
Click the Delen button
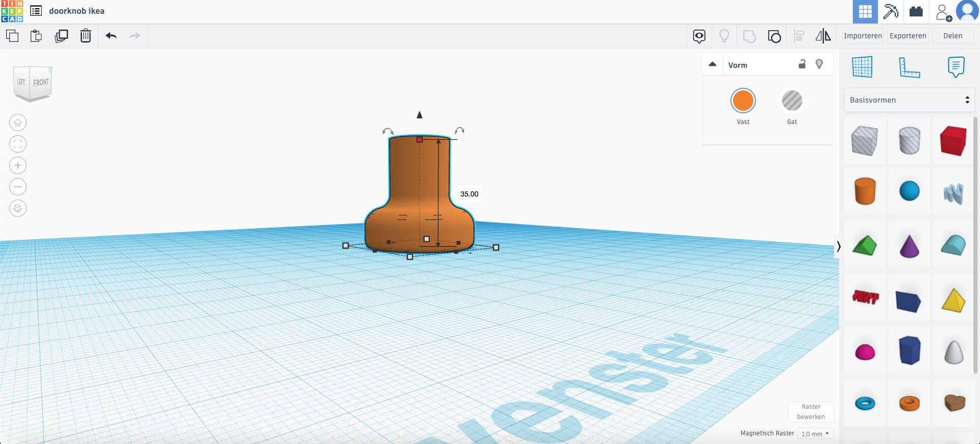[x=952, y=36]
